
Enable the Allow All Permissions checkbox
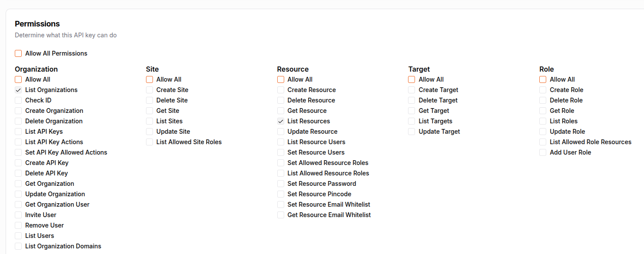tap(18, 53)
